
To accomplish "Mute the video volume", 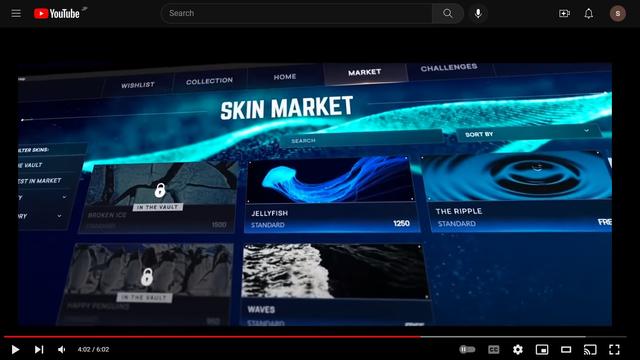I will pos(62,349).
